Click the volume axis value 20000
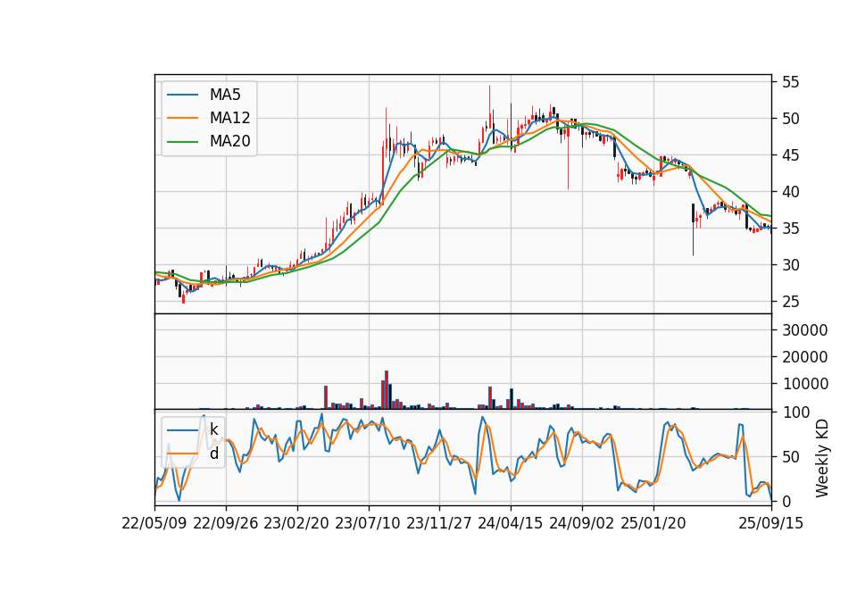 (805, 357)
